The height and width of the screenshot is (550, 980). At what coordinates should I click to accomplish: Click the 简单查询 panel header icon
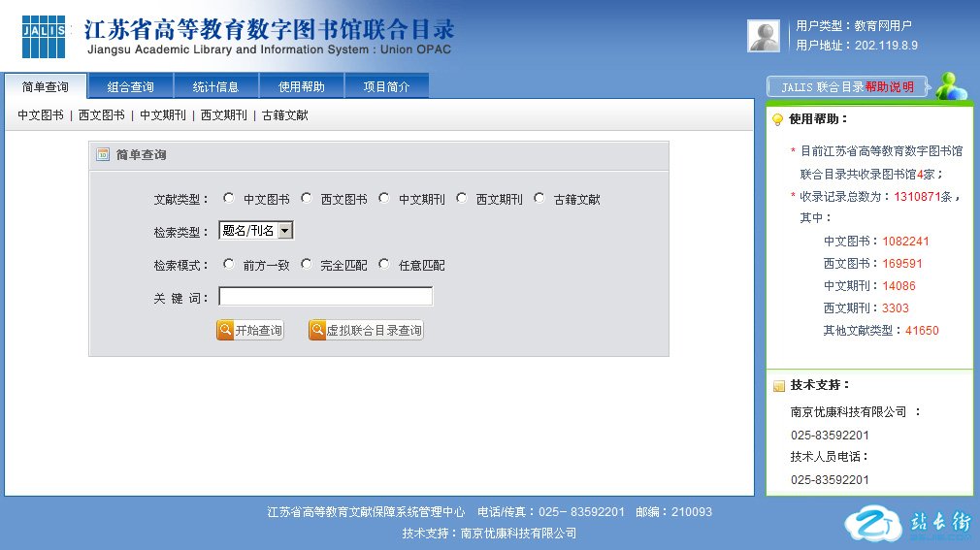[103, 154]
